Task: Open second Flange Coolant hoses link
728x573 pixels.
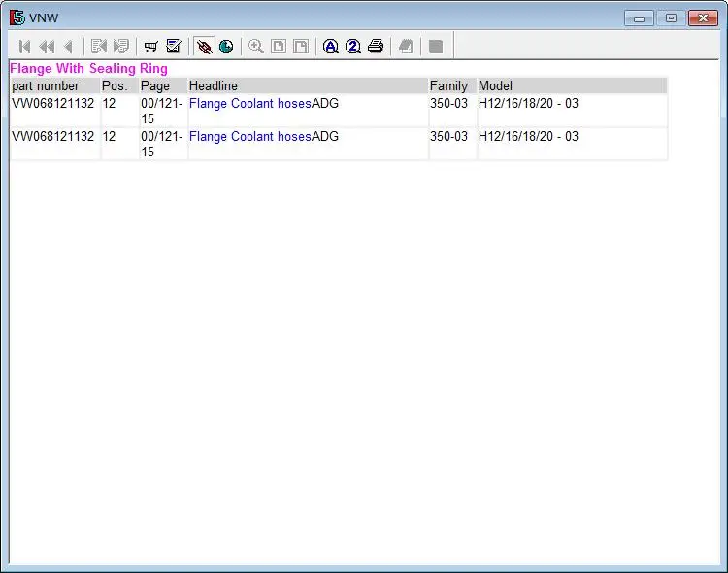Action: point(249,136)
